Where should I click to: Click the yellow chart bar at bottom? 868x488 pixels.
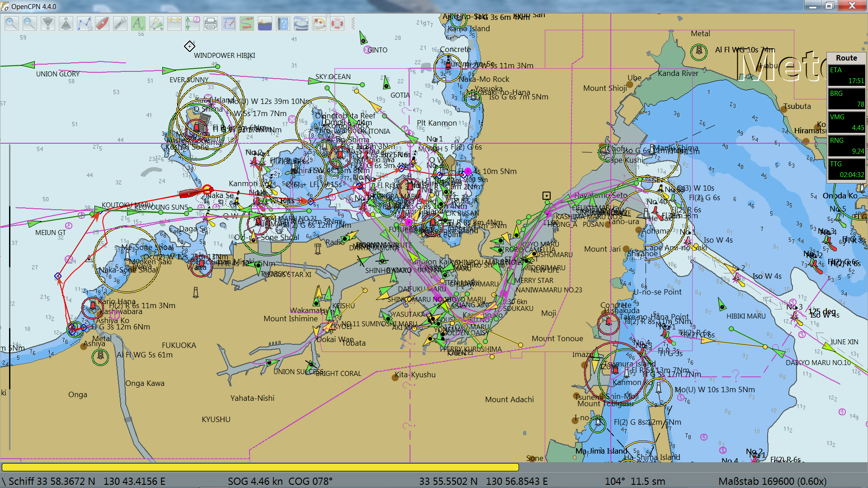click(260, 467)
